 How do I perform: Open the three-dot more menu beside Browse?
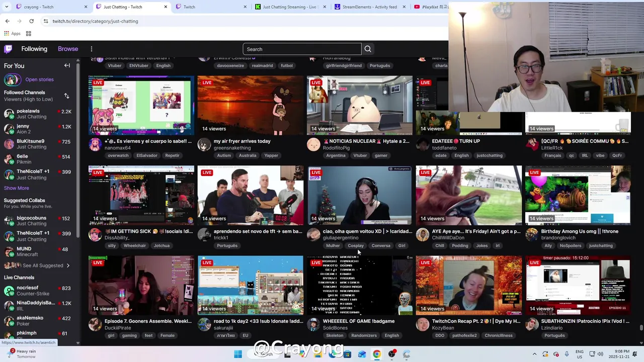pyautogui.click(x=92, y=49)
